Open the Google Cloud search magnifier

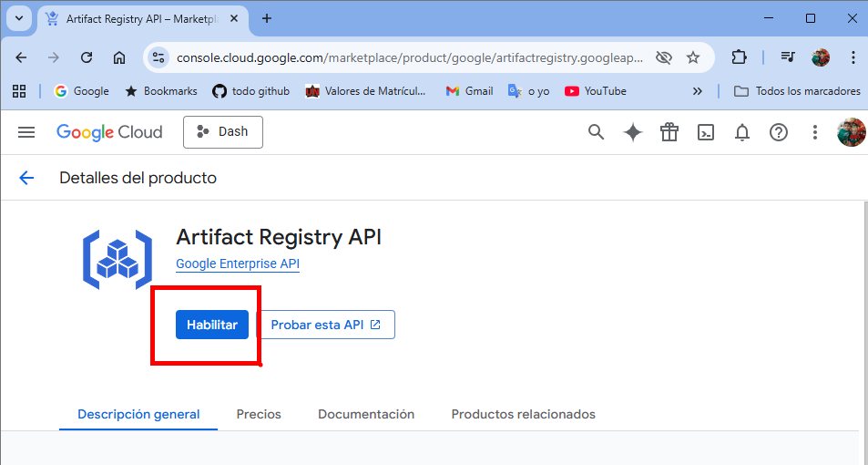pyautogui.click(x=597, y=132)
